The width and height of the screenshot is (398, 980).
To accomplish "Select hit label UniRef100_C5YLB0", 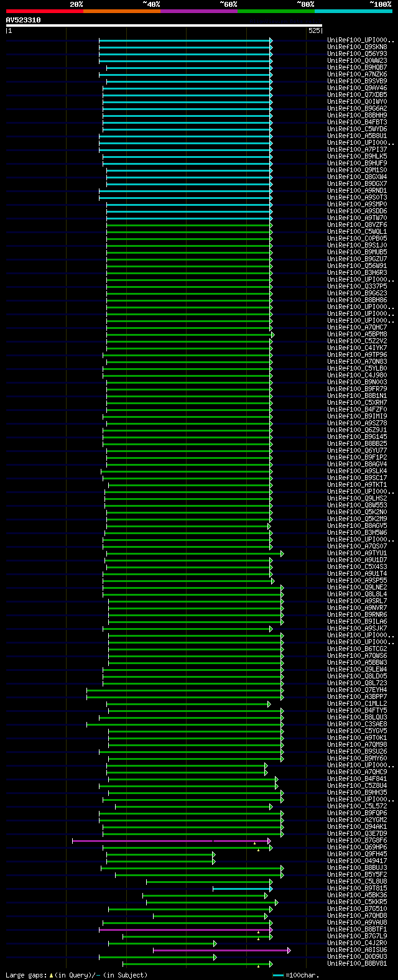I will click(357, 368).
